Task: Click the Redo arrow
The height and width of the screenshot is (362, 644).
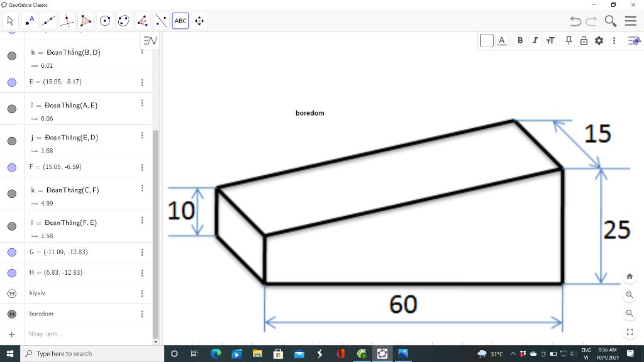Action: [x=591, y=21]
